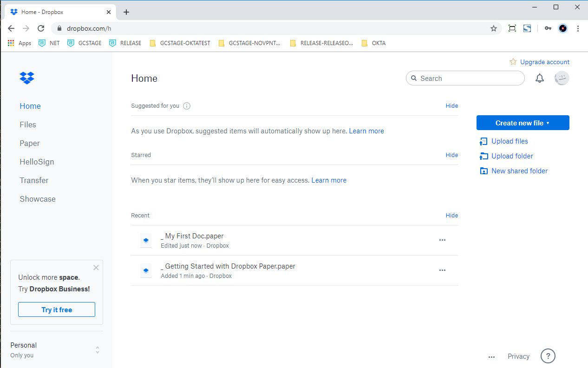This screenshot has height=368, width=588.
Task: Open more options for Getting Started doc
Action: (442, 270)
